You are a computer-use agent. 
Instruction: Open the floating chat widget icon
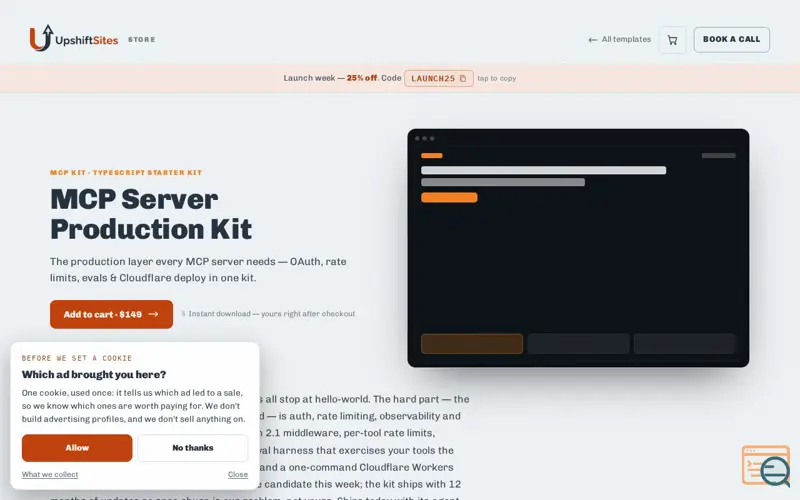click(x=766, y=466)
